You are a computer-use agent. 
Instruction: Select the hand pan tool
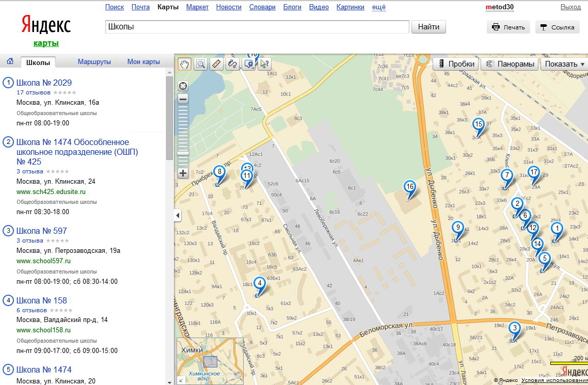point(184,64)
